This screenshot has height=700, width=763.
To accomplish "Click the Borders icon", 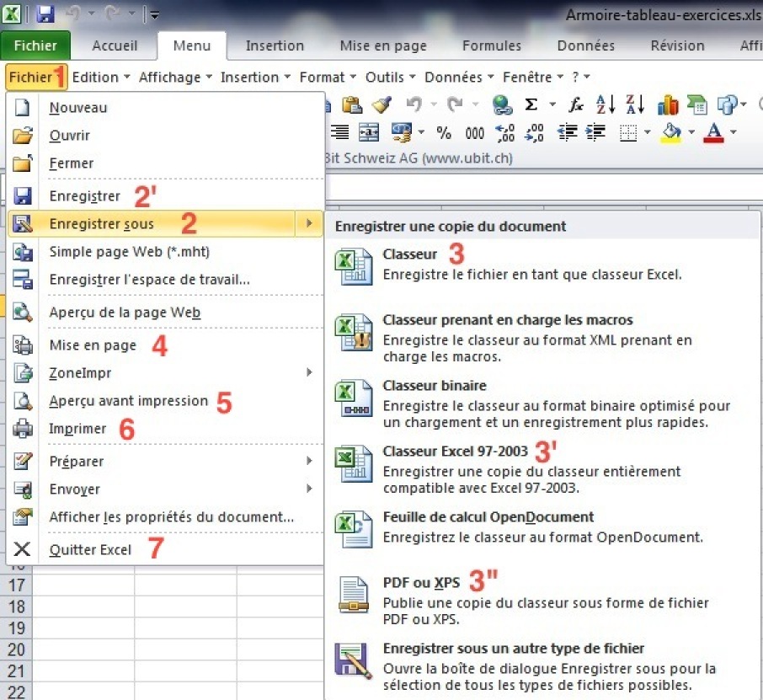I will click(627, 132).
